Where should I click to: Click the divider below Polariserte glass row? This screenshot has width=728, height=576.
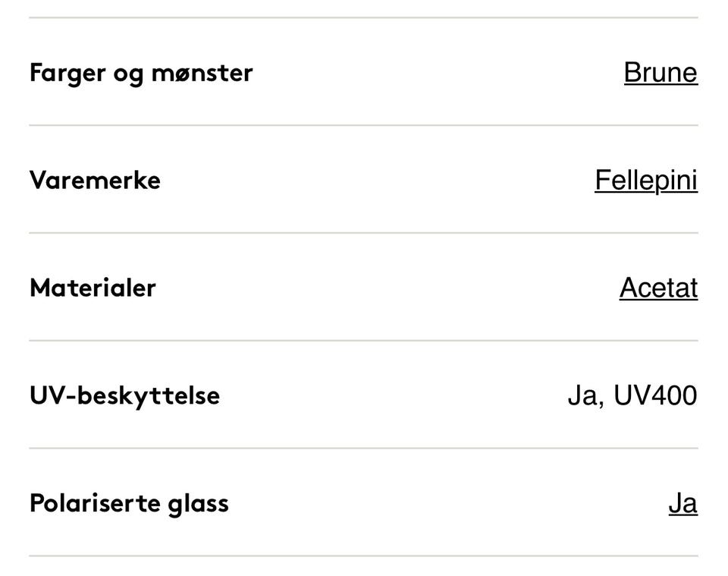tap(364, 554)
